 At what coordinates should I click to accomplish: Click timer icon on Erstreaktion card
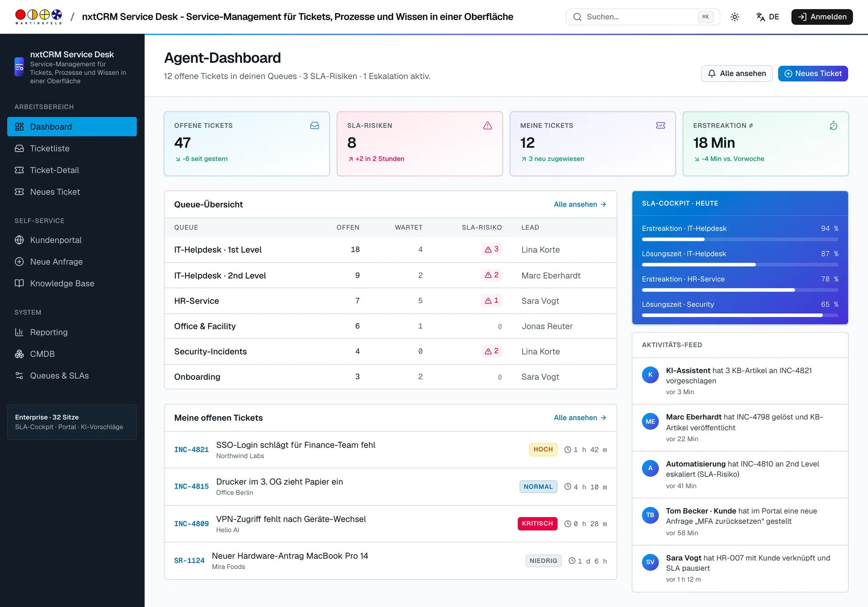pyautogui.click(x=834, y=126)
